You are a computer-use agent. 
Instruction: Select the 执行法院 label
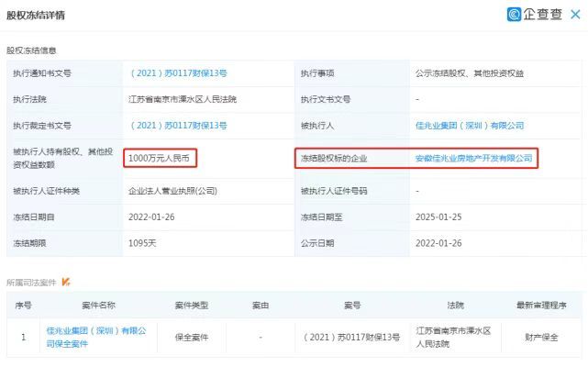[x=29, y=99]
